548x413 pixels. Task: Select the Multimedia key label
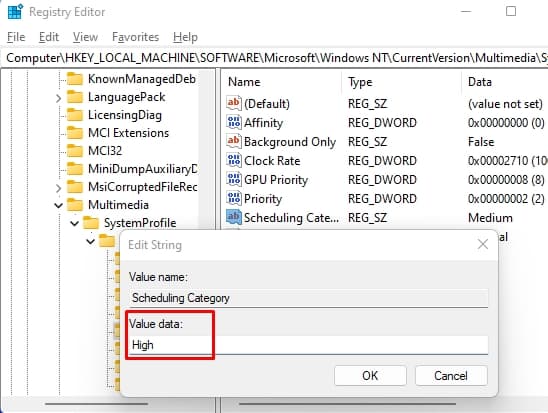118,205
